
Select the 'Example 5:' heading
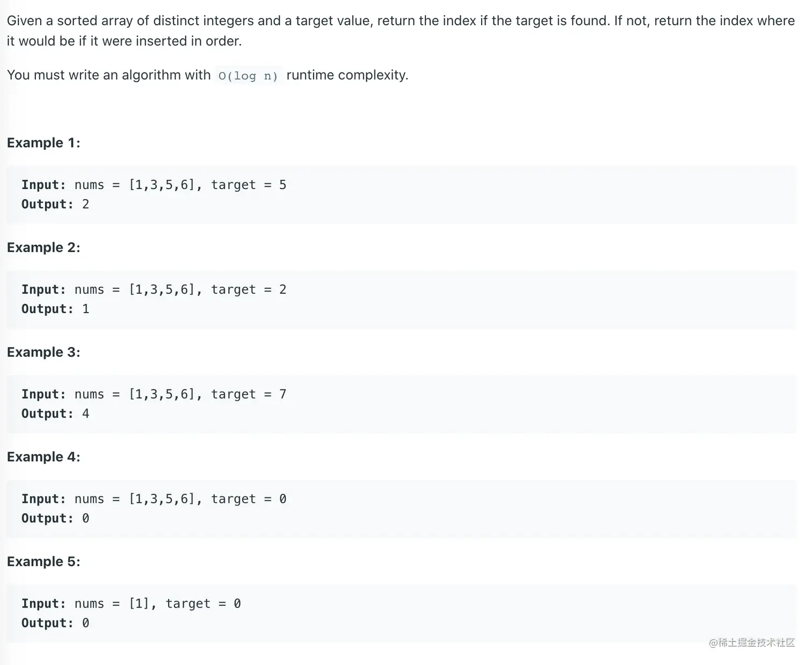[x=44, y=562]
